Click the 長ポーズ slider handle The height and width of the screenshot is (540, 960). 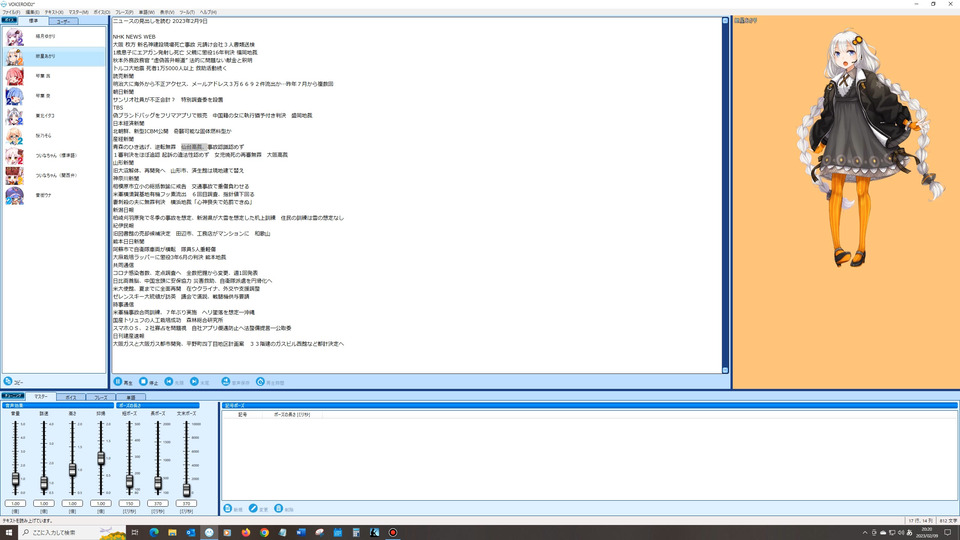click(x=158, y=483)
